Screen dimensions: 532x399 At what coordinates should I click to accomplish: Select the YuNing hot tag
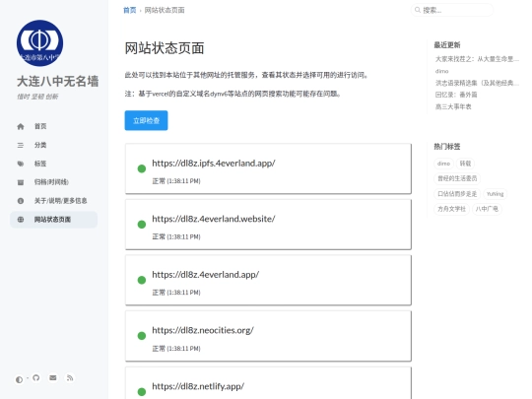tap(495, 194)
